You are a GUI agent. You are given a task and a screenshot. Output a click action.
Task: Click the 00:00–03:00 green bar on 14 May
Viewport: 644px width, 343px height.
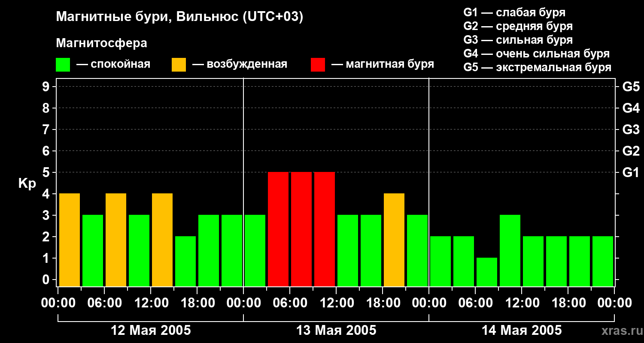click(440, 261)
